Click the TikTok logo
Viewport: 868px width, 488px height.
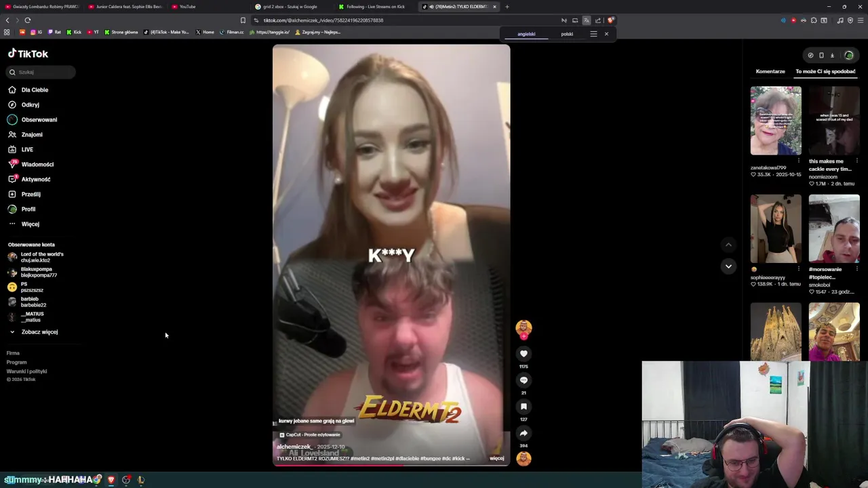tap(28, 54)
